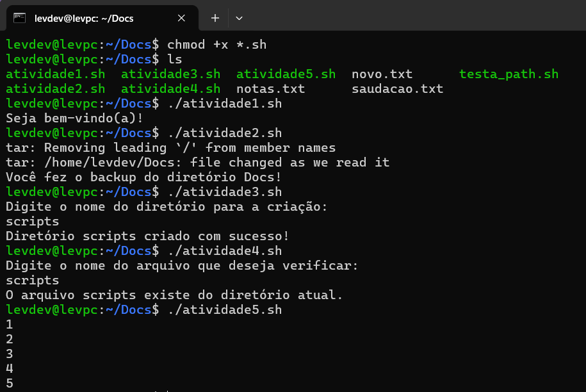Click output line showing number 3
The image size is (586, 392).
(x=10, y=354)
